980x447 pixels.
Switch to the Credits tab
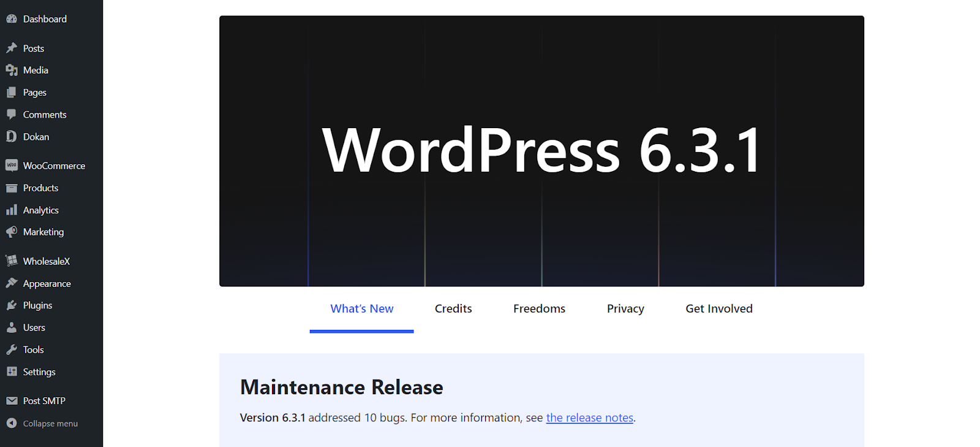point(453,309)
